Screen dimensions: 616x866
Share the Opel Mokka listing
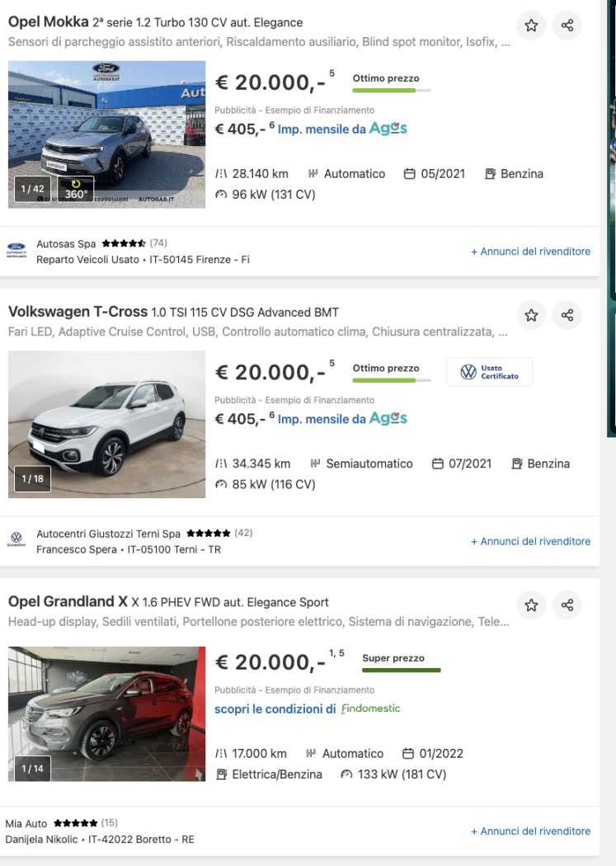coord(567,26)
